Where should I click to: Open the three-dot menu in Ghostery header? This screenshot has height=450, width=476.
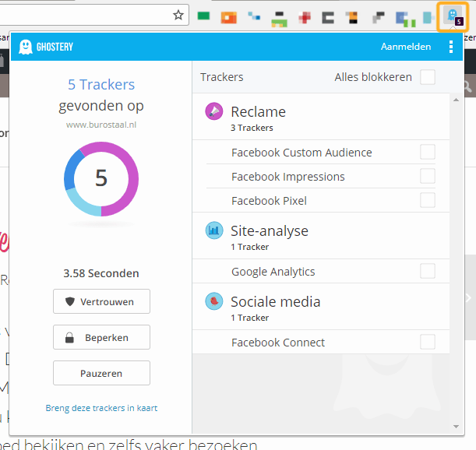(451, 47)
